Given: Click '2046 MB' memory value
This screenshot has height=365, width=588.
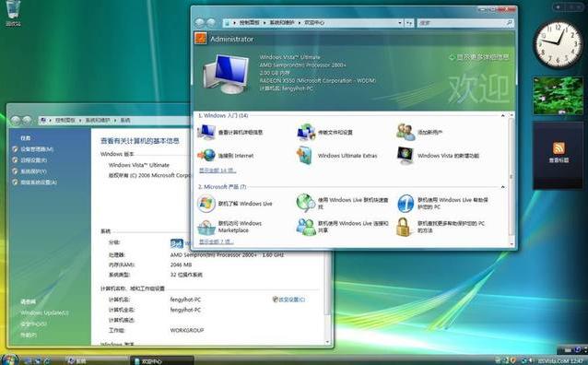Looking at the screenshot, I should 181,265.
